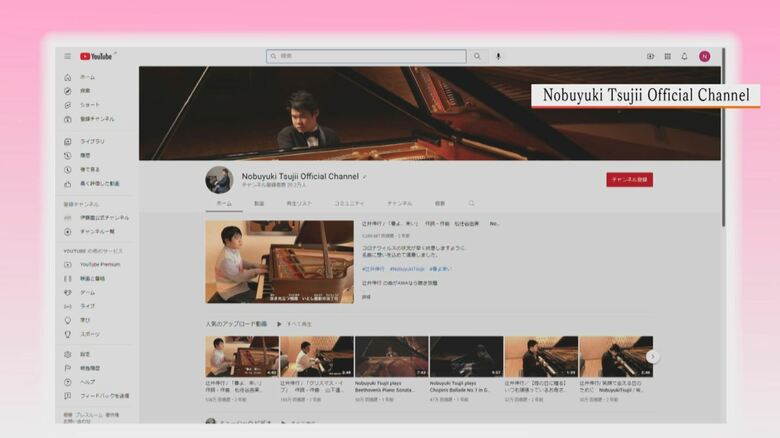This screenshot has height=438, width=780.
Task: Open the account avatar menu
Action: coord(705,57)
